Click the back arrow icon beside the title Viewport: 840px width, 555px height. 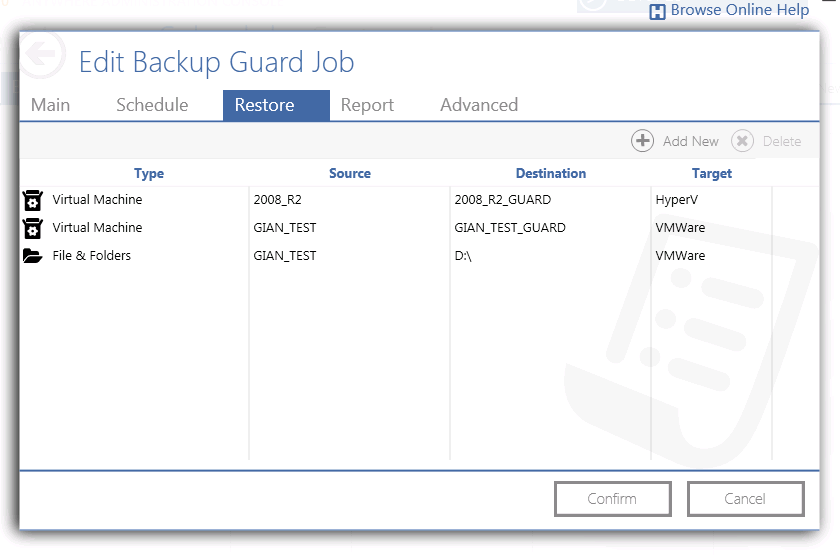(x=42, y=53)
